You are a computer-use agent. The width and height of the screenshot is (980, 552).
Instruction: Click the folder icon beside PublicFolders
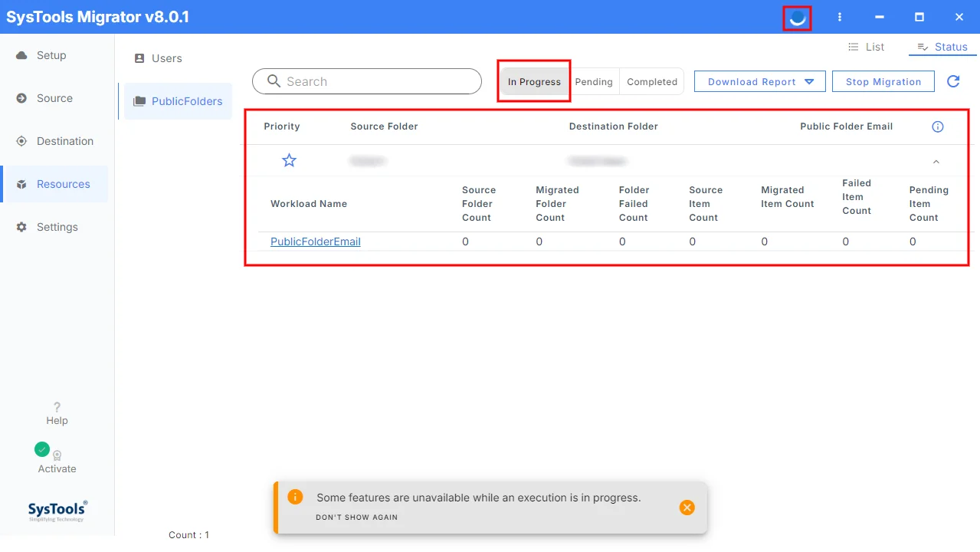pos(139,101)
